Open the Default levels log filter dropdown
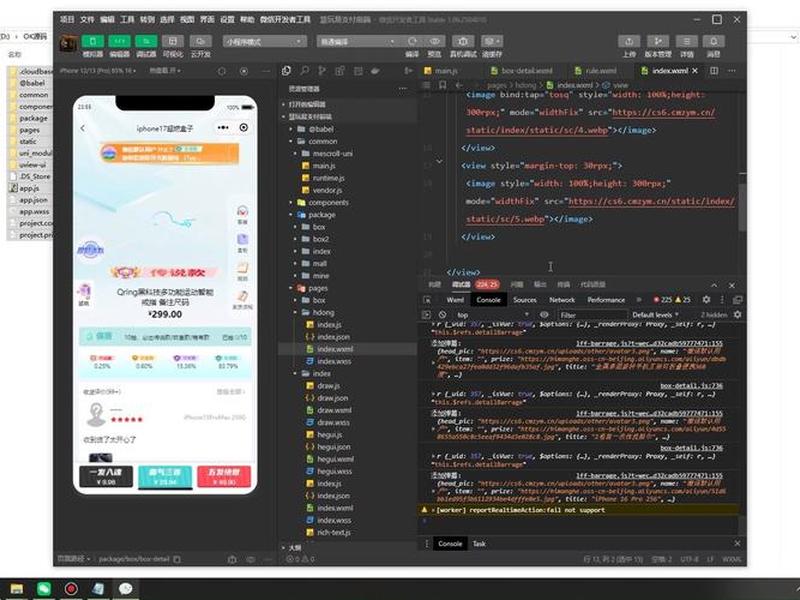Image resolution: width=800 pixels, height=600 pixels. point(655,315)
